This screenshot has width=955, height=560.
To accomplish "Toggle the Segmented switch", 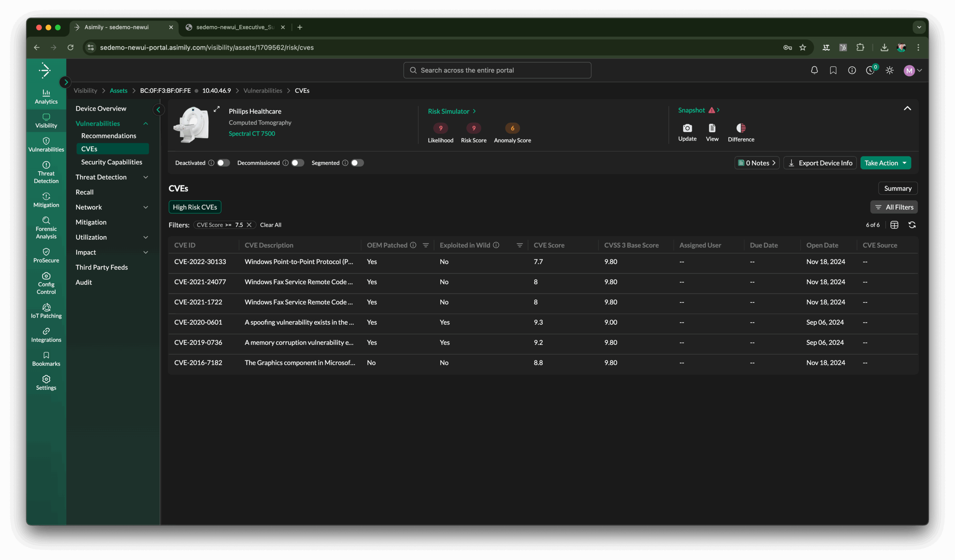I will click(357, 163).
